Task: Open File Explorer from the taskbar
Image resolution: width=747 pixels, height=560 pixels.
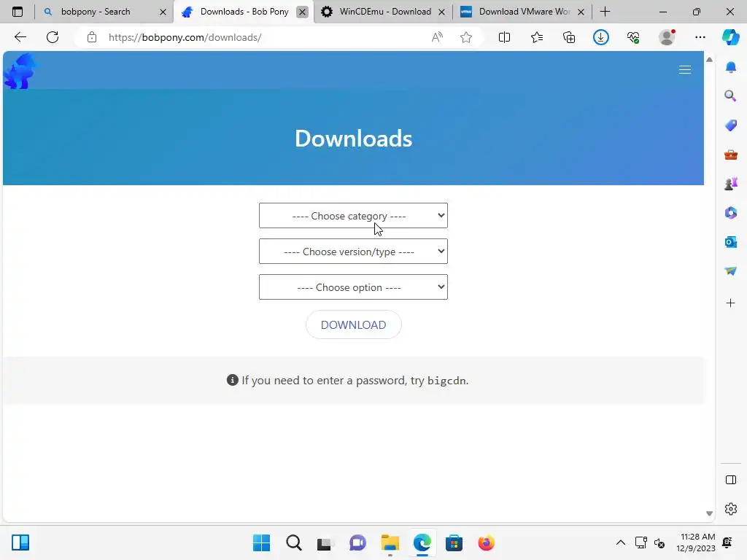Action: point(390,542)
